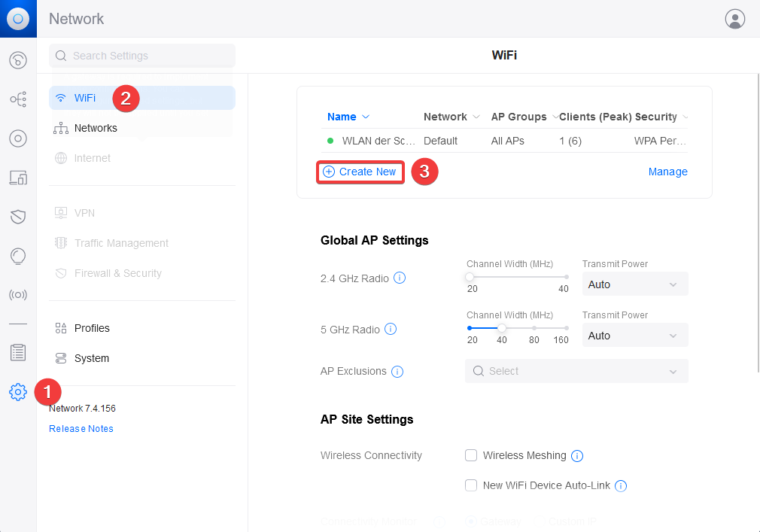Click the System toggle icon in menu
This screenshot has width=760, height=532.
[61, 358]
